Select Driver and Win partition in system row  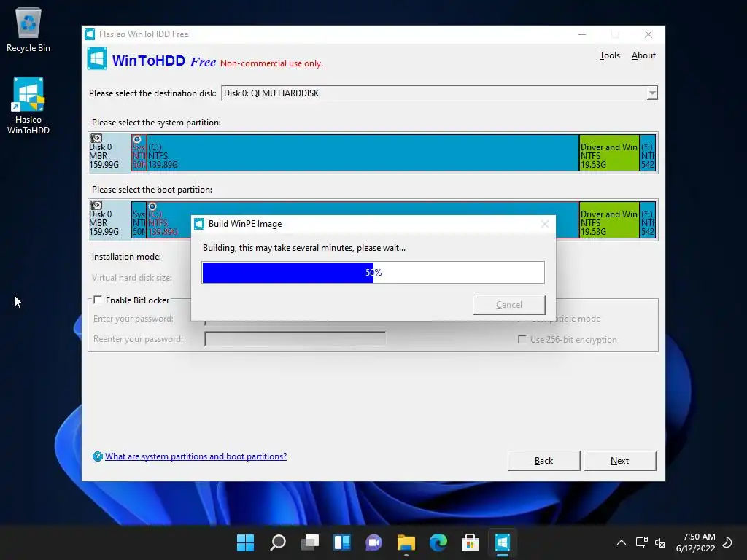609,152
